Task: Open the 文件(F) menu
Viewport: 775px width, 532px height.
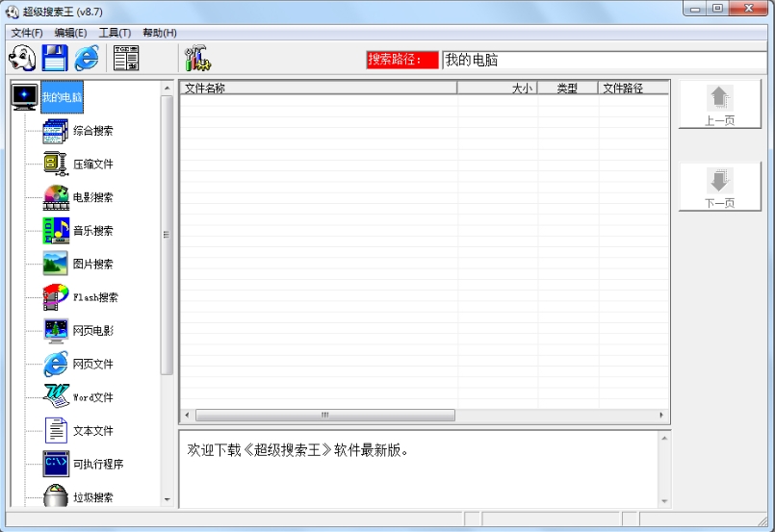Action: 27,33
